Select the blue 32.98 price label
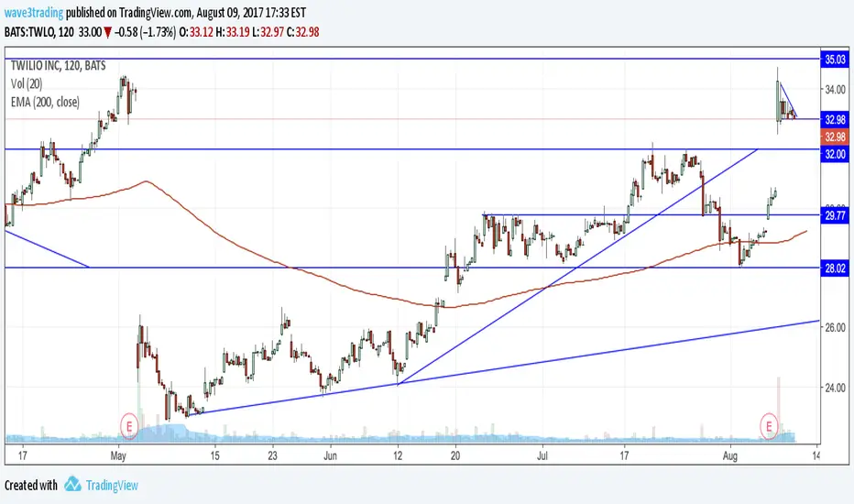Image resolution: width=854 pixels, height=504 pixels. [835, 120]
